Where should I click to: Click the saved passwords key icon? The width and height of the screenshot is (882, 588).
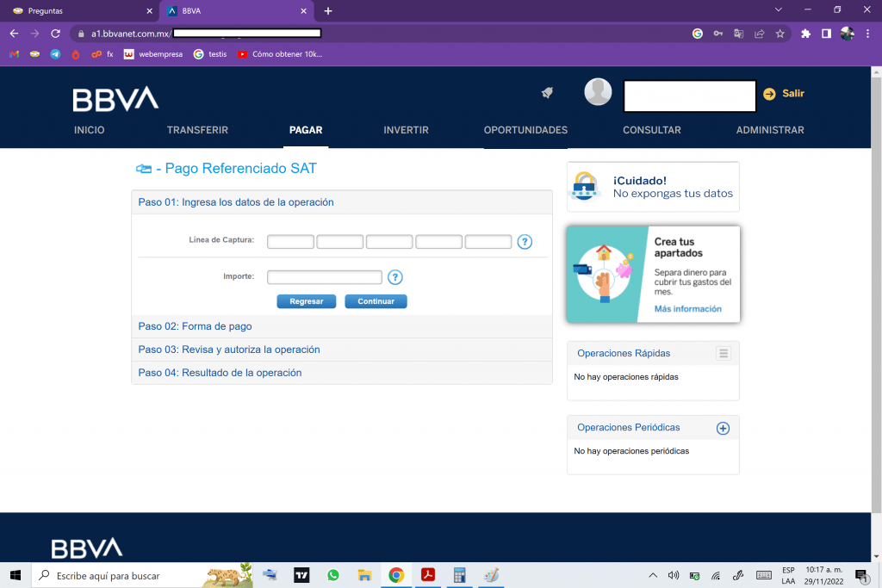[x=718, y=34]
